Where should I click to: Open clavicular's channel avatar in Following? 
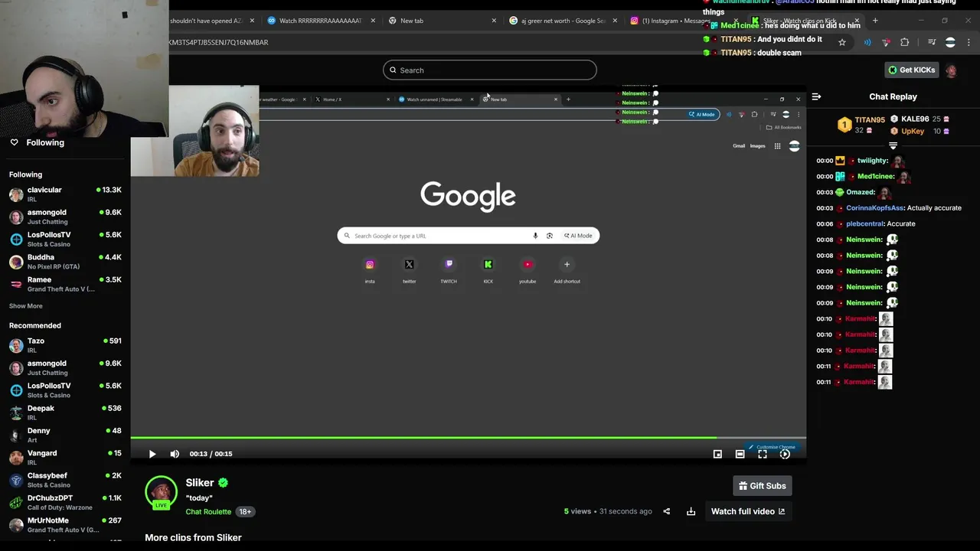pos(16,194)
